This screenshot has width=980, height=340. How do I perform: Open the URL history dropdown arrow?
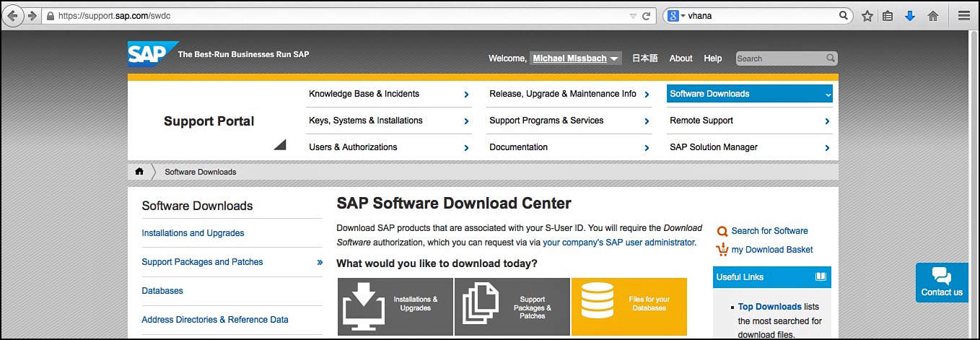(633, 15)
